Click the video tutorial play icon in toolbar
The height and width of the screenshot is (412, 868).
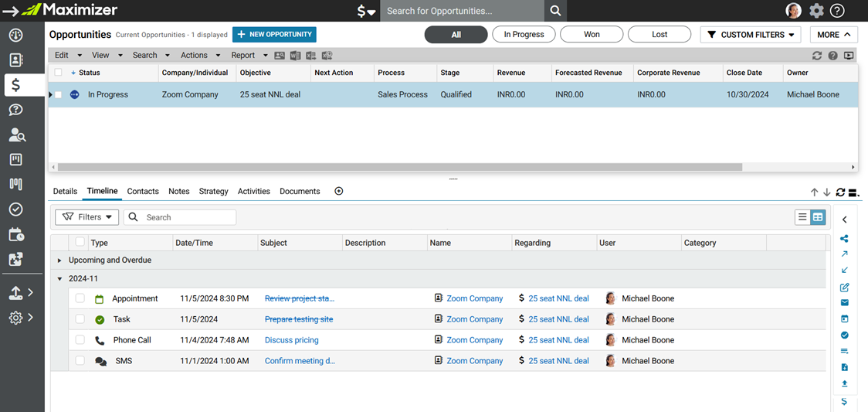(849, 56)
